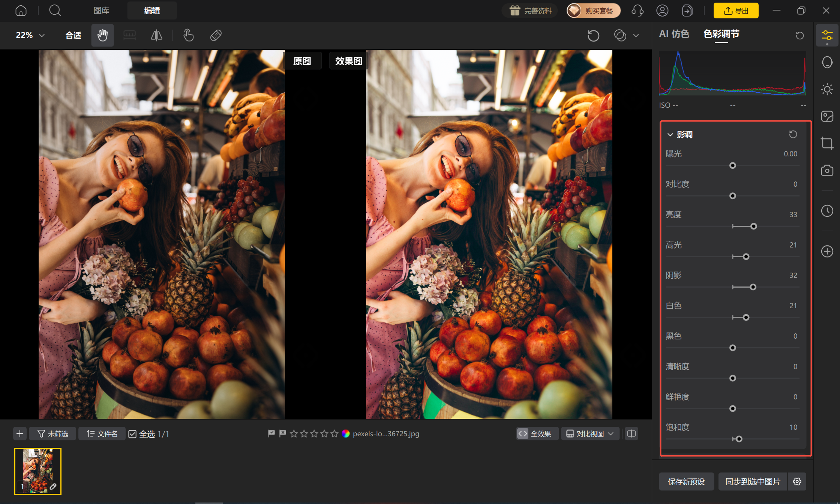The image size is (840, 504).
Task: Switch to the 编辑 tab
Action: pos(152,10)
